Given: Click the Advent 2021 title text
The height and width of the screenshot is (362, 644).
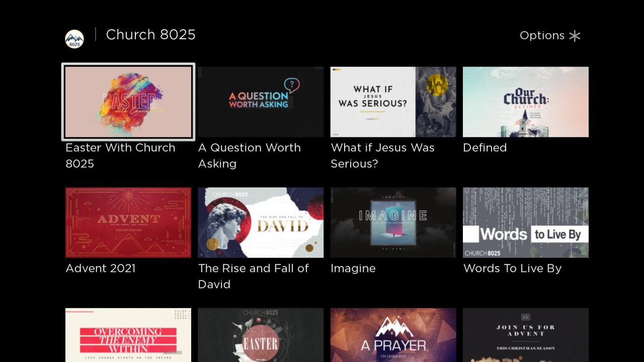Looking at the screenshot, I should pyautogui.click(x=101, y=268).
